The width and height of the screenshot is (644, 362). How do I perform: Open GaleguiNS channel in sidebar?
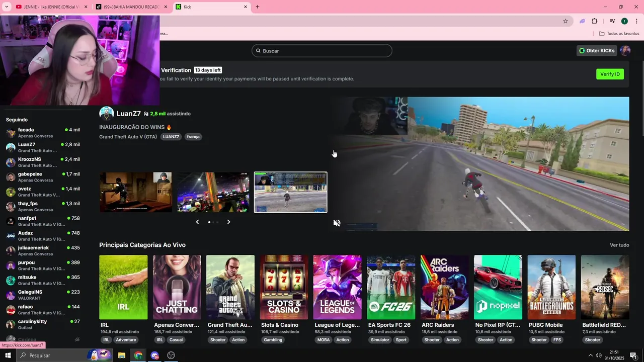coord(43,295)
